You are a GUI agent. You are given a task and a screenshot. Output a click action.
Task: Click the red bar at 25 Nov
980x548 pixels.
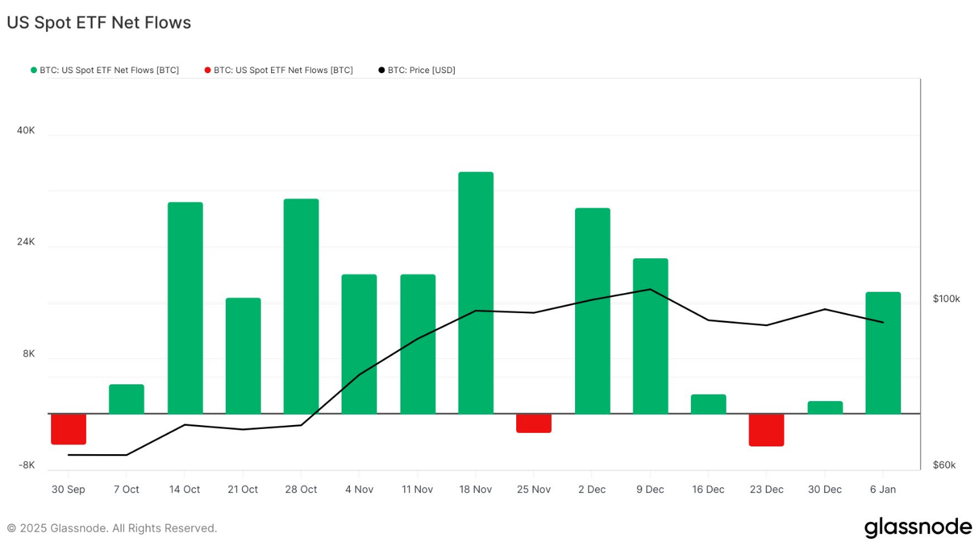[x=534, y=423]
